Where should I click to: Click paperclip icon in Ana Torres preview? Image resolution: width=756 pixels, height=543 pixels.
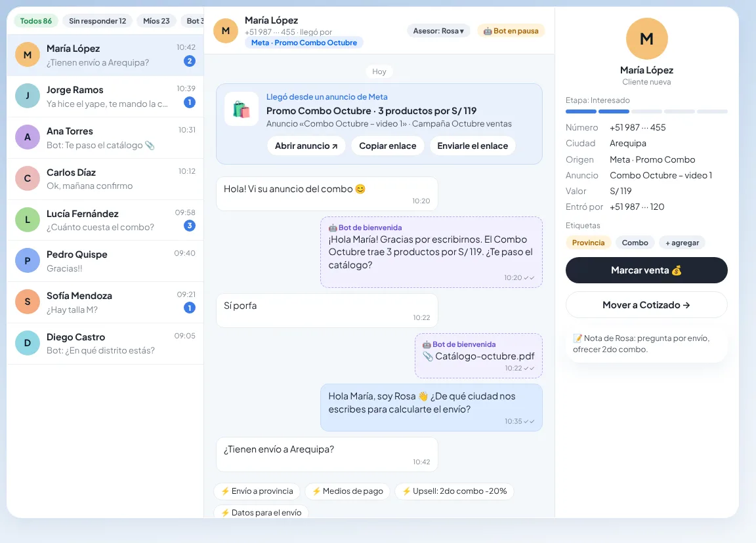150,145
